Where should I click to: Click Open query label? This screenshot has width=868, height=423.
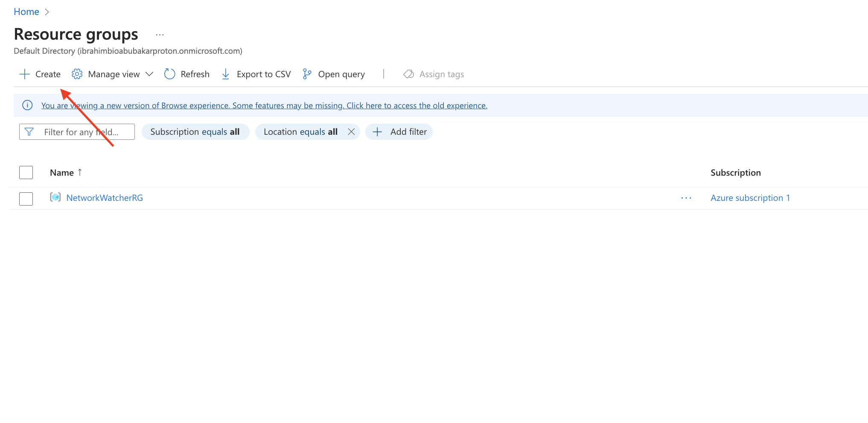341,74
